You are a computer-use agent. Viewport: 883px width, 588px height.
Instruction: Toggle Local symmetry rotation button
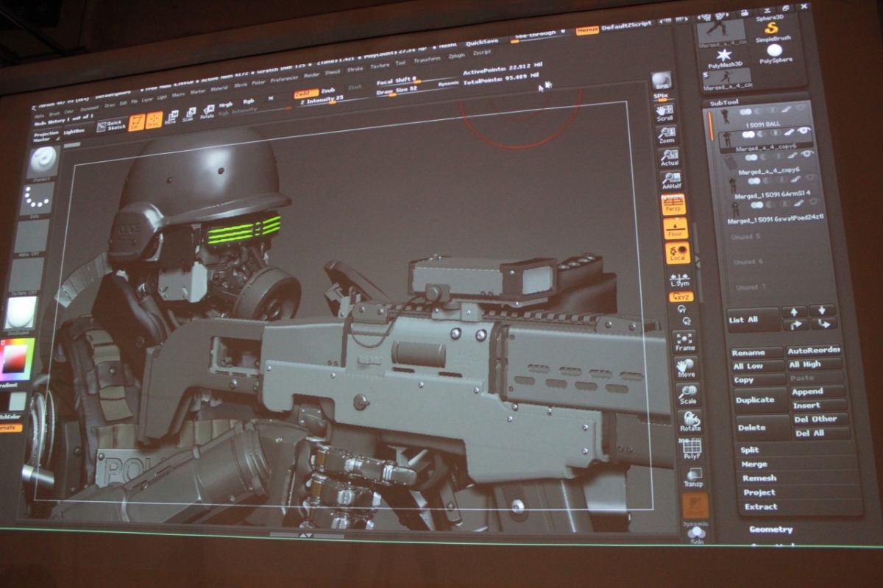(x=678, y=253)
